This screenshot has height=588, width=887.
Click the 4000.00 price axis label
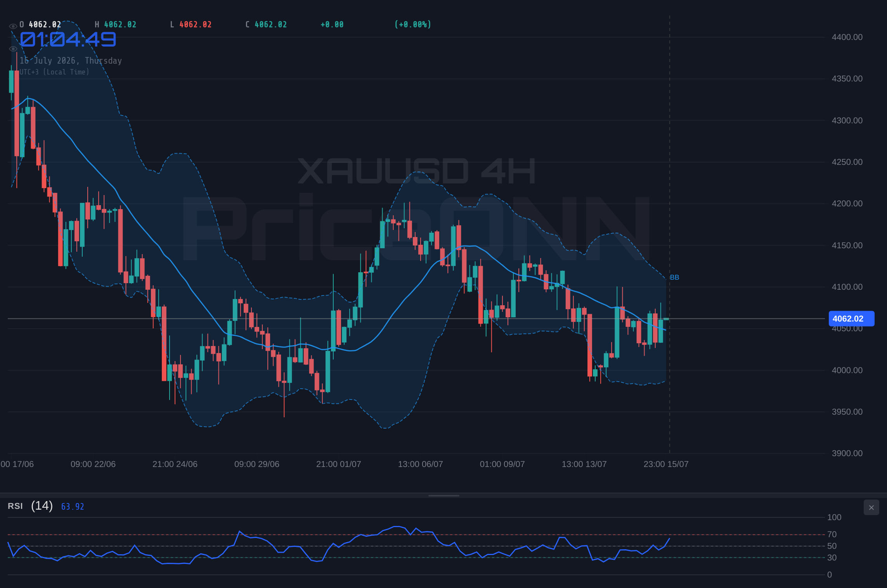(x=847, y=370)
